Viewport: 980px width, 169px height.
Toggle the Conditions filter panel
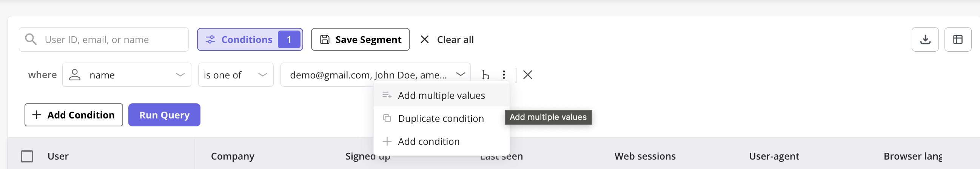[x=250, y=40]
